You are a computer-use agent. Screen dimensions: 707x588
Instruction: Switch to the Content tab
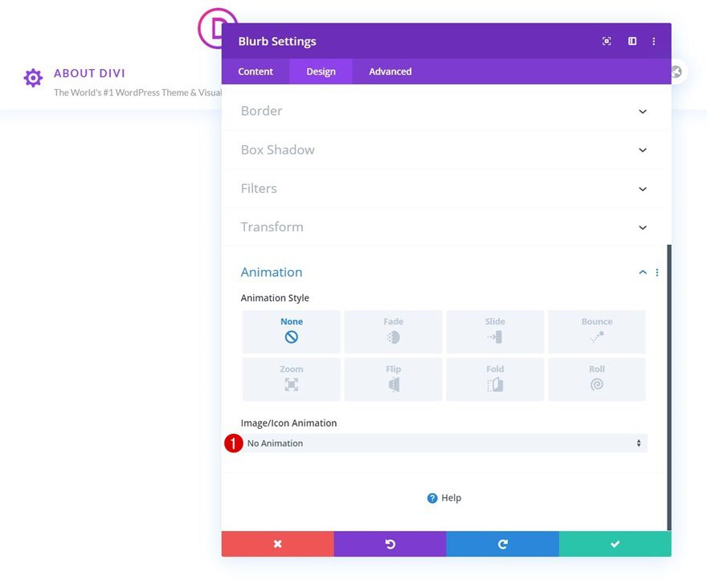point(255,71)
